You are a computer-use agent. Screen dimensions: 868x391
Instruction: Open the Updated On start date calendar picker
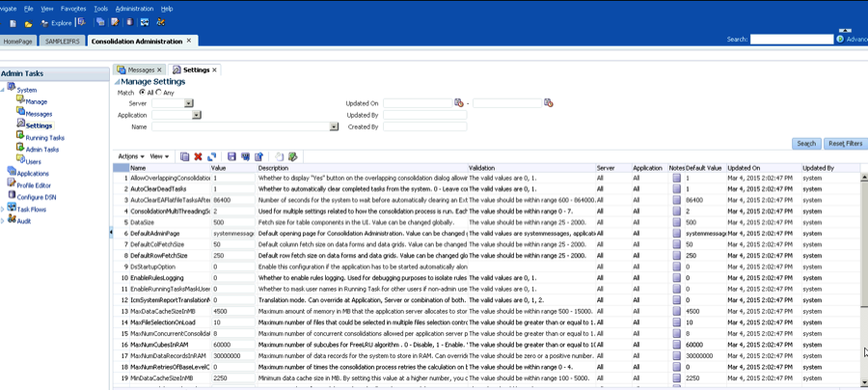click(x=459, y=102)
